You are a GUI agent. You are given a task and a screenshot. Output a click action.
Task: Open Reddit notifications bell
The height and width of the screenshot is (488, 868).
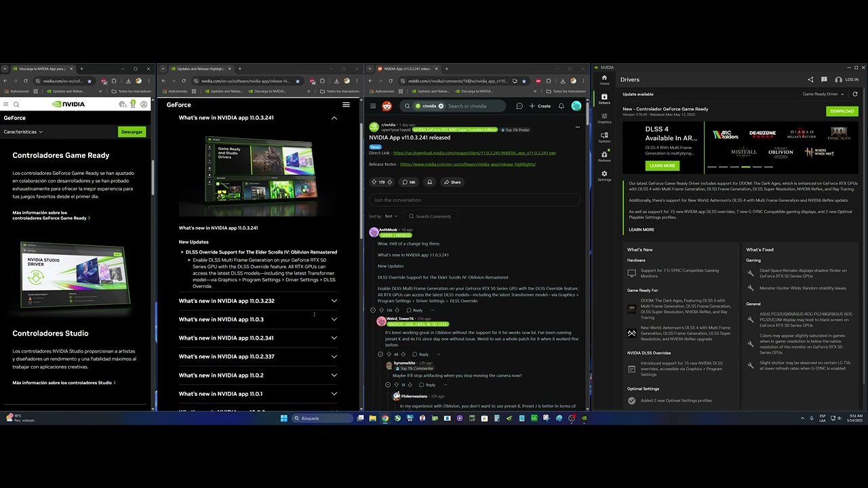click(561, 106)
